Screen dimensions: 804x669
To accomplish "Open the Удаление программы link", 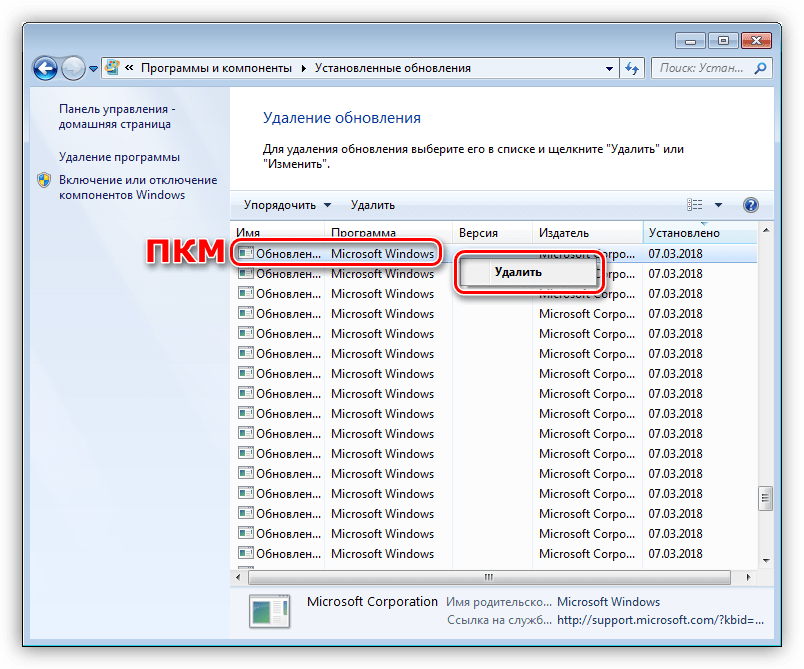I will coord(119,157).
